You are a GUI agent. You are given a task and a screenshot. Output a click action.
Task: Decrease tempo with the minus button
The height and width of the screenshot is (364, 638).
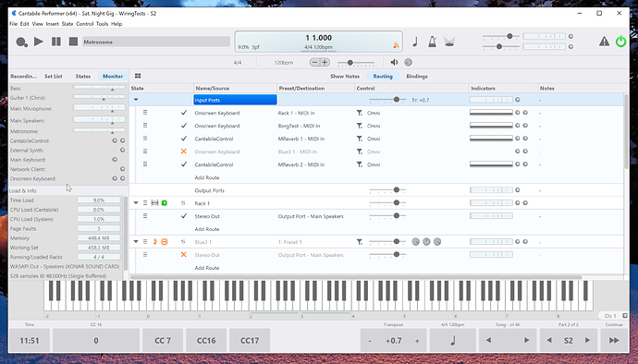(314, 62)
